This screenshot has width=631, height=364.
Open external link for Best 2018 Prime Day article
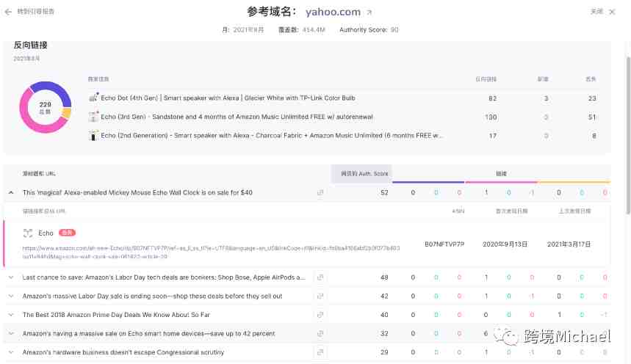320,315
